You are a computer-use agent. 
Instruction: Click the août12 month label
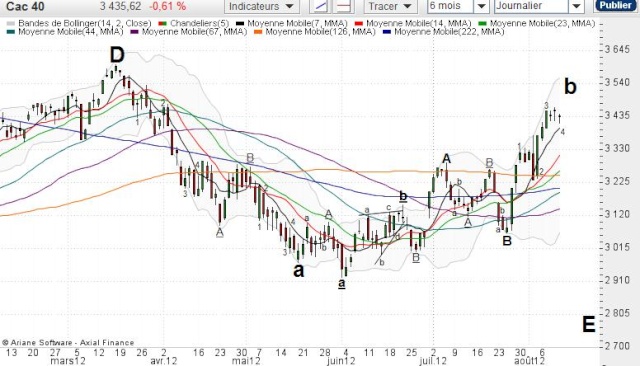[x=529, y=361]
